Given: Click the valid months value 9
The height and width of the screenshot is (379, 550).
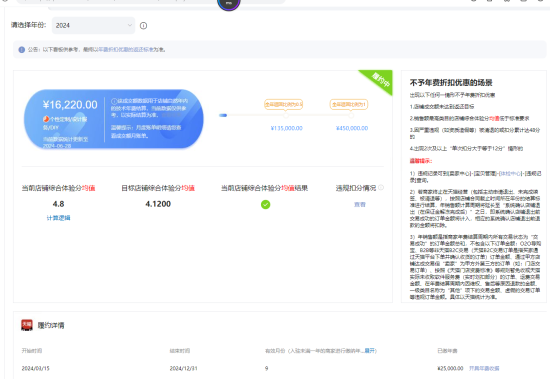Looking at the screenshot, I should point(267,368).
